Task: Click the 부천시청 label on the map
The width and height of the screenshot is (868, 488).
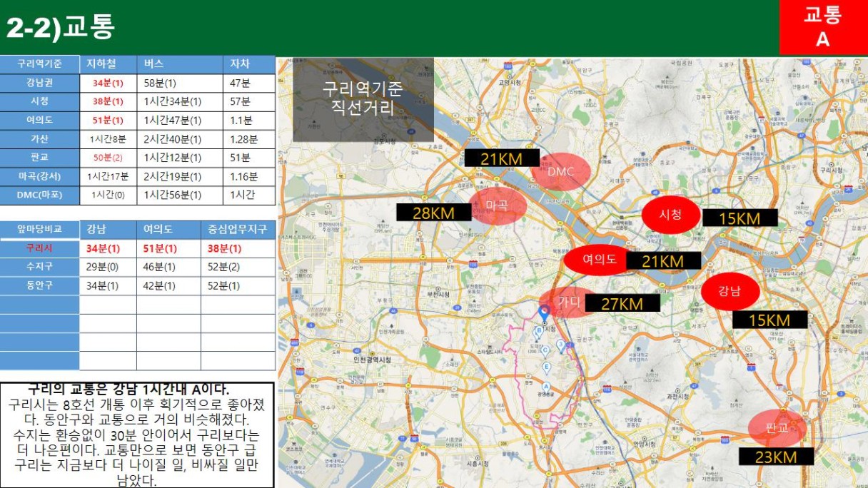Action: pos(438,295)
